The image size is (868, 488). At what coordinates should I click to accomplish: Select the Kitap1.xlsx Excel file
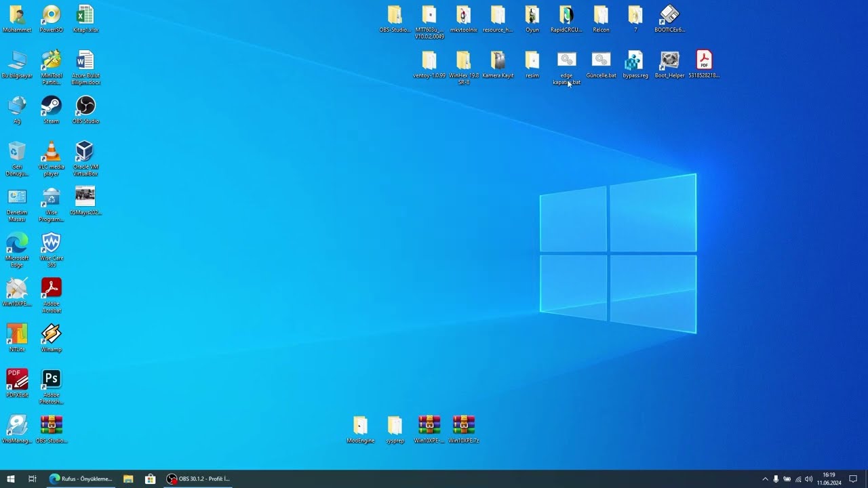click(x=85, y=19)
